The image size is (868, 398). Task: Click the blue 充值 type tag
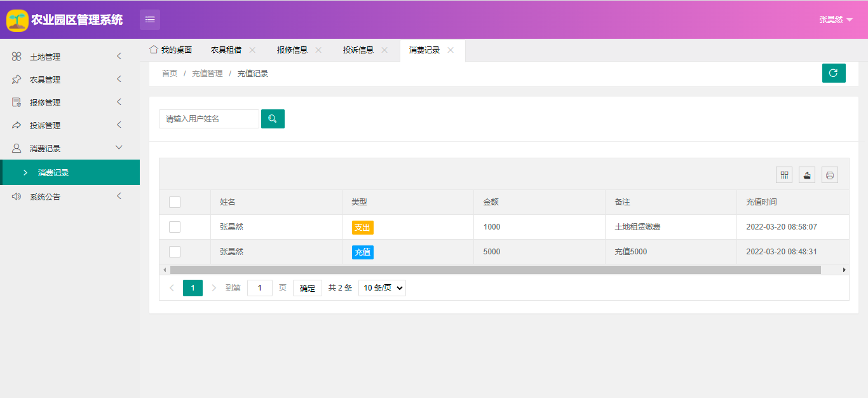tap(363, 252)
